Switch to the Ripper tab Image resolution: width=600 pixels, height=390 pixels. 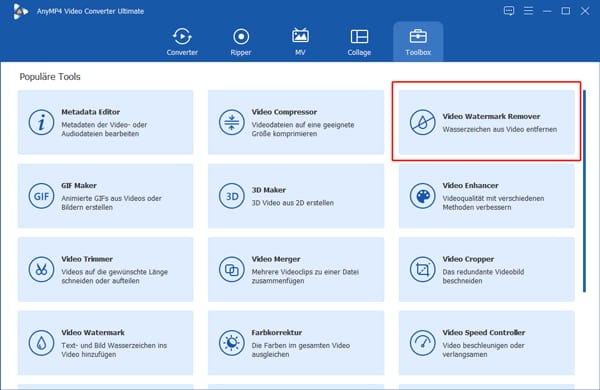coord(241,42)
